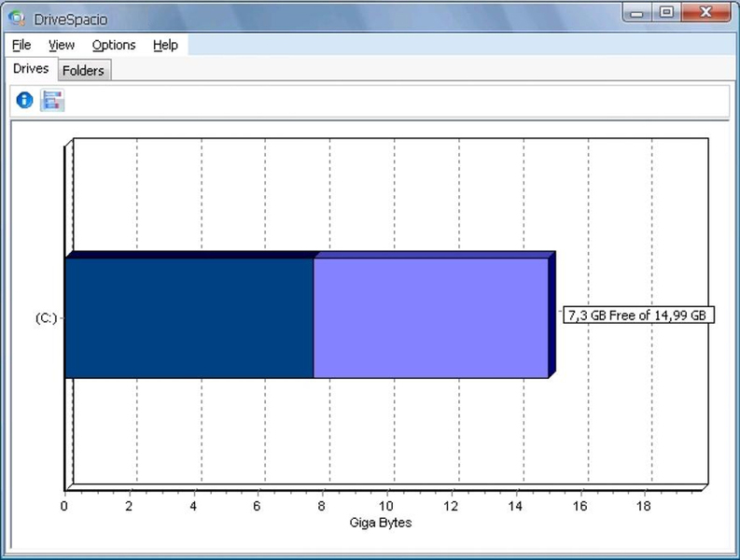The image size is (740, 560).
Task: Open the File menu
Action: [21, 45]
